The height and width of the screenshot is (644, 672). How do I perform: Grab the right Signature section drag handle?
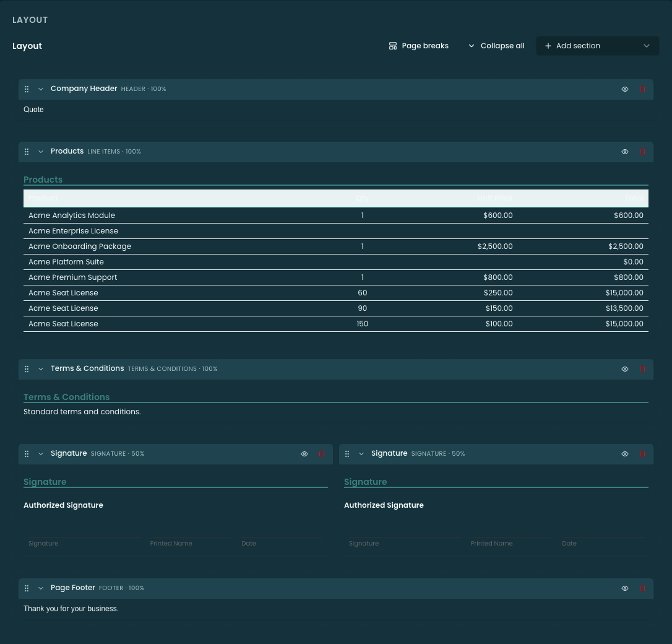click(347, 454)
